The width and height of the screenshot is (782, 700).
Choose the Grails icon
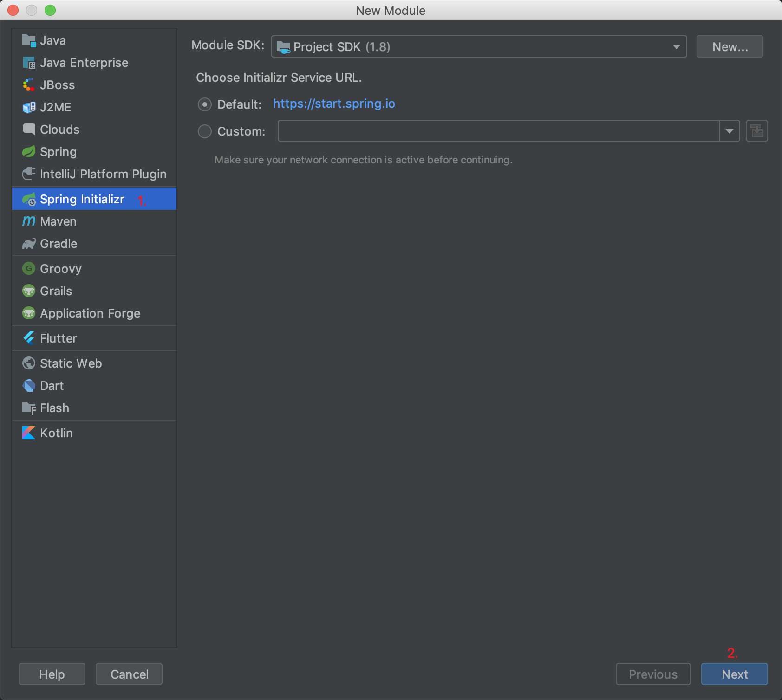pos(29,291)
